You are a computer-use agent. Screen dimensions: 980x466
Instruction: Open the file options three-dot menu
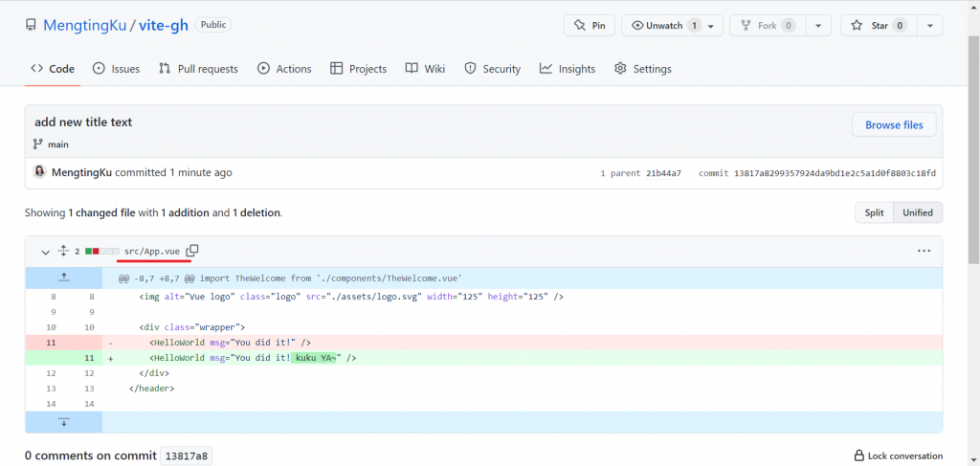pos(924,251)
